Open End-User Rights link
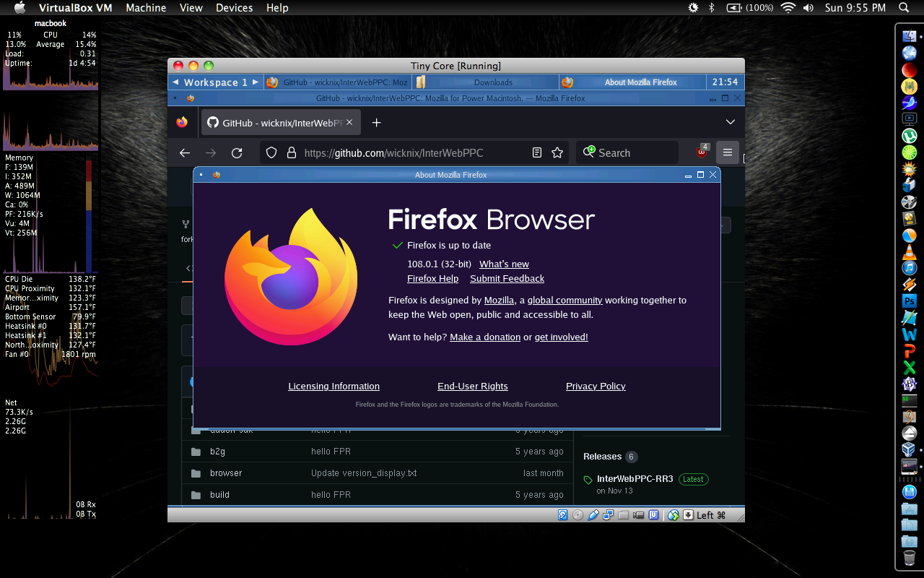924x578 pixels. (x=473, y=387)
